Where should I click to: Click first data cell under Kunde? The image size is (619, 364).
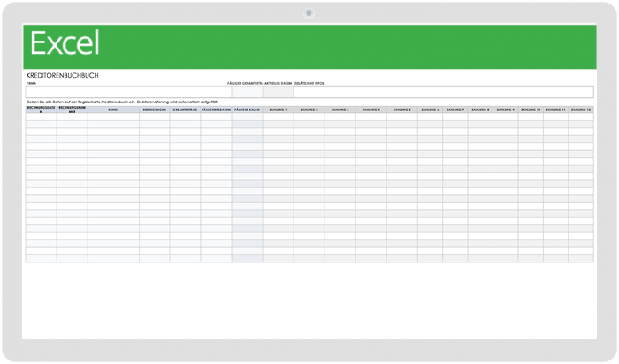tap(113, 118)
